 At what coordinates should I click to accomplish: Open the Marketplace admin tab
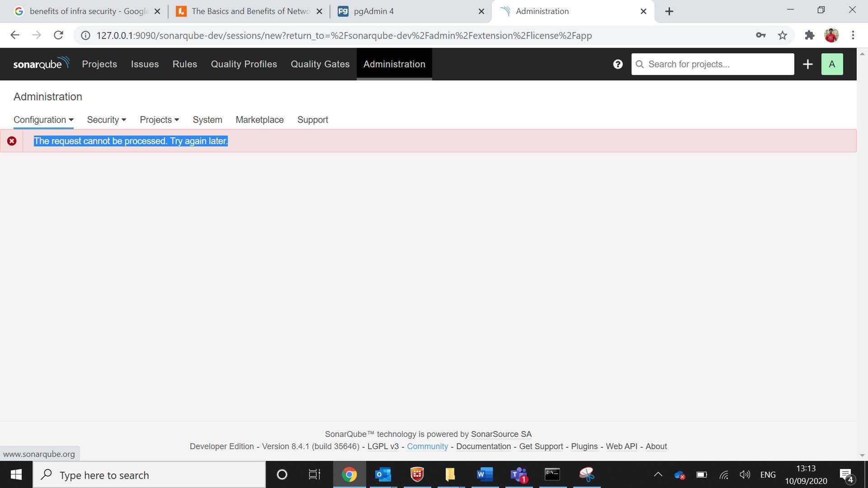(260, 120)
